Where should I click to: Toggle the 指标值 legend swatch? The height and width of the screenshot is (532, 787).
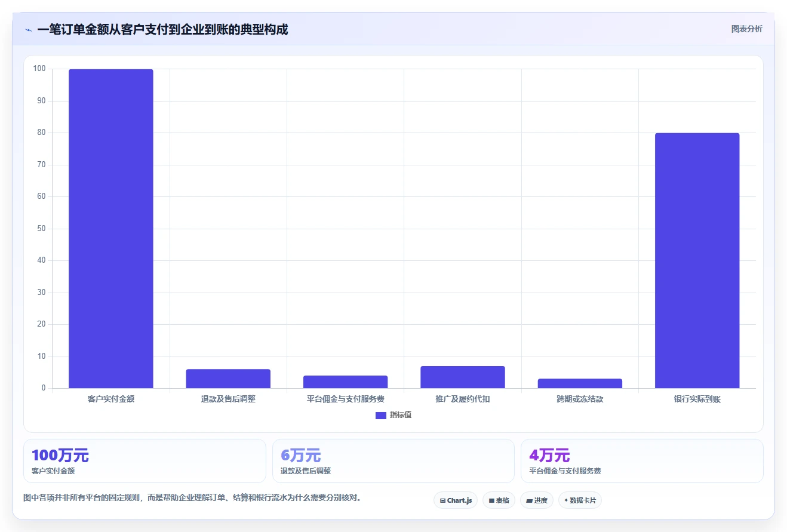coord(381,416)
